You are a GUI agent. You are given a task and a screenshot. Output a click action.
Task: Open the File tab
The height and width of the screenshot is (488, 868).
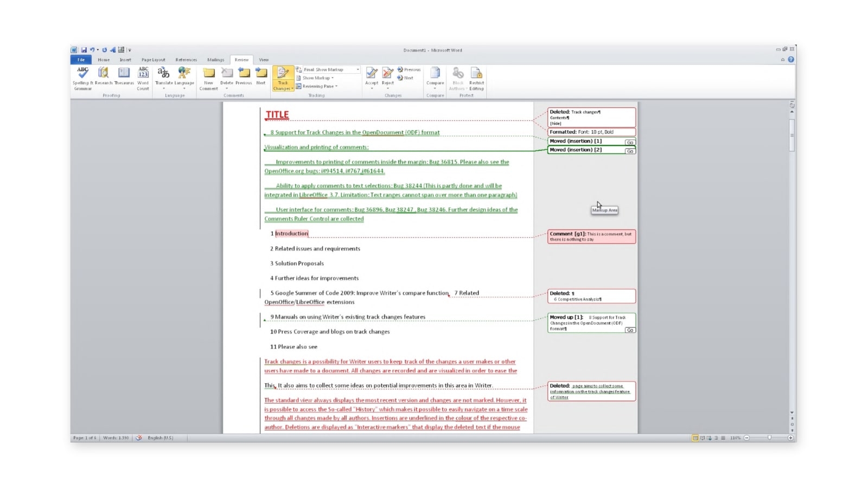81,60
